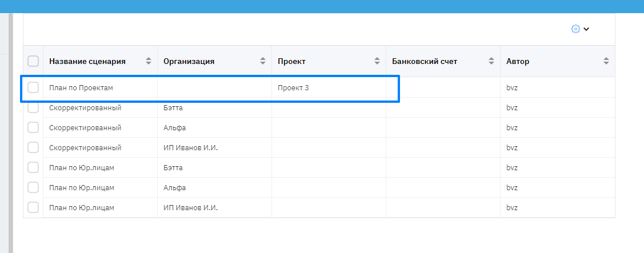Select checkbox for План по Юр.лицам Альфа
The height and width of the screenshot is (253, 644).
(33, 187)
